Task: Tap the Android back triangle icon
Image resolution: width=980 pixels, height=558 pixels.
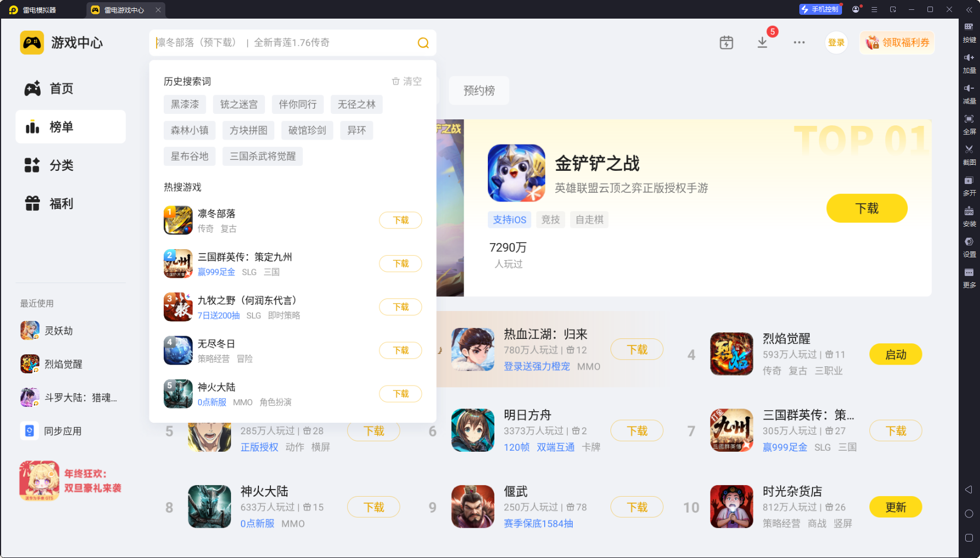Action: [969, 490]
